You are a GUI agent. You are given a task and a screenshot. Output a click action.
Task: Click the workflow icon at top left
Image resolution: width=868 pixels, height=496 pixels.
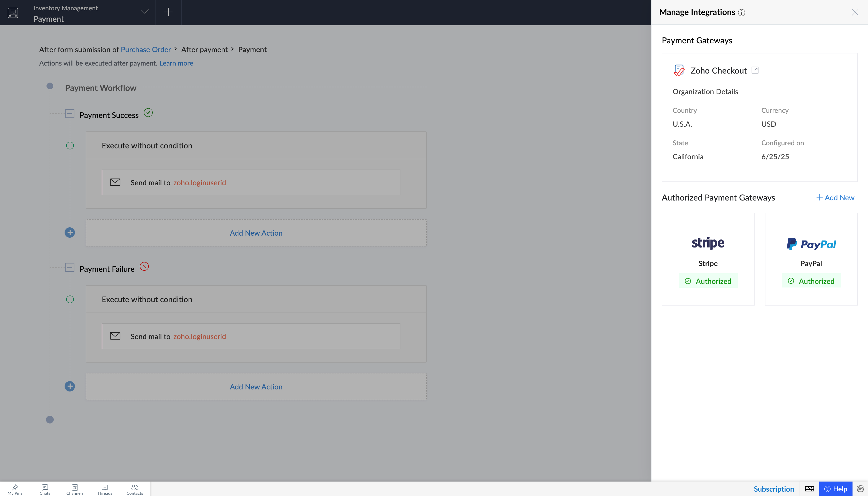(13, 13)
